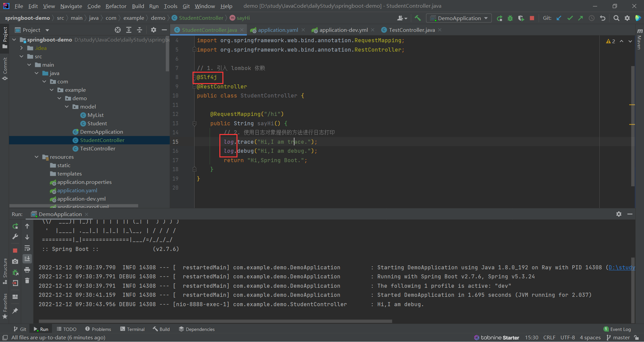Click console horizontal scrollbar
This screenshot has width=644, height=342.
(215, 321)
